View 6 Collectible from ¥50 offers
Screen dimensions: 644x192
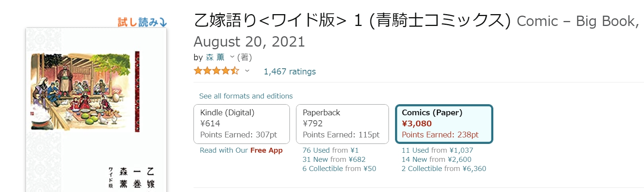coord(339,169)
